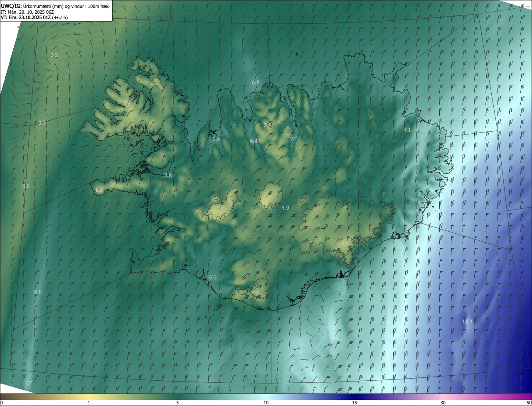Click the dark blue band of the color scale above '15'
Screen dimensions: 532x406
355,396
